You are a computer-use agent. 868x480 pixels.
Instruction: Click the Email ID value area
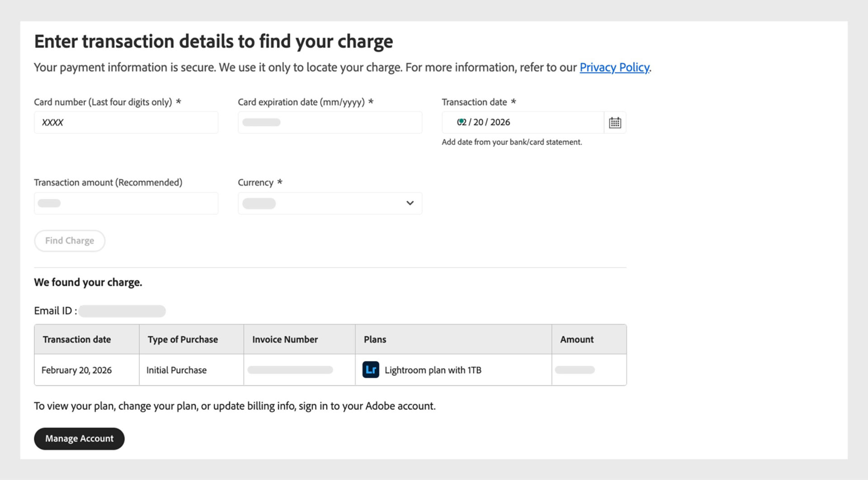tap(121, 311)
